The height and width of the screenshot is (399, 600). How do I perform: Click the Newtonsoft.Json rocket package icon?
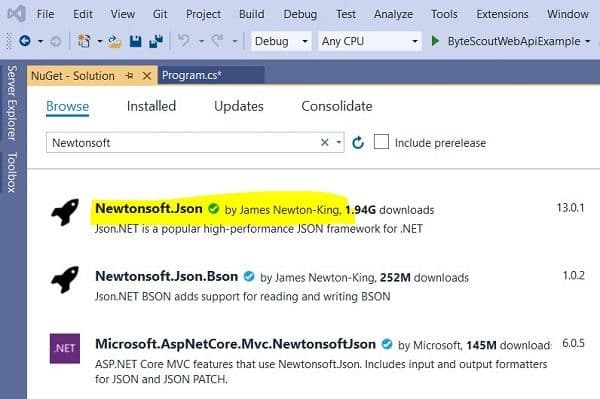pos(65,212)
